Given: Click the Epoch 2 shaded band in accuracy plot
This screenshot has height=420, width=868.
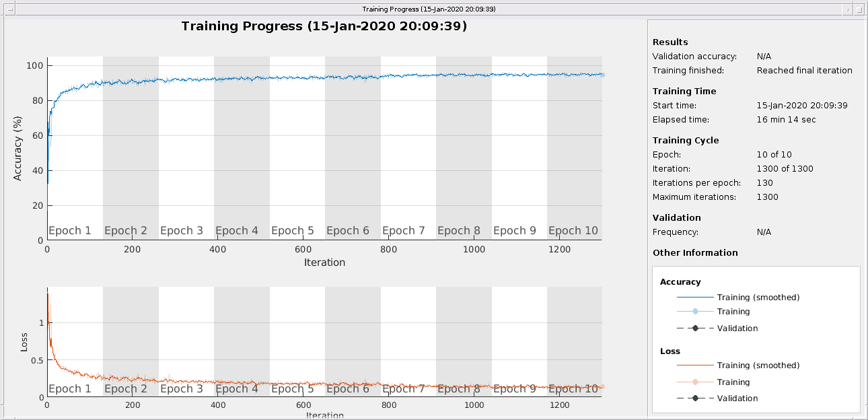Looking at the screenshot, I should tap(131, 148).
